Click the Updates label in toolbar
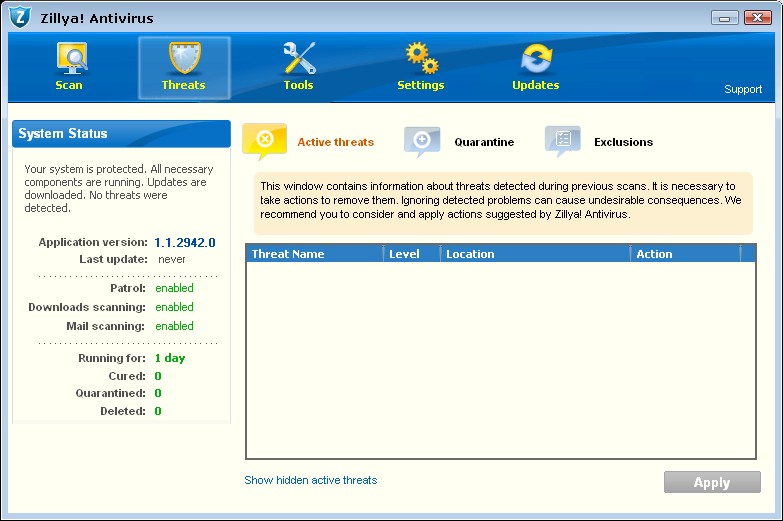The width and height of the screenshot is (783, 521). pos(536,85)
